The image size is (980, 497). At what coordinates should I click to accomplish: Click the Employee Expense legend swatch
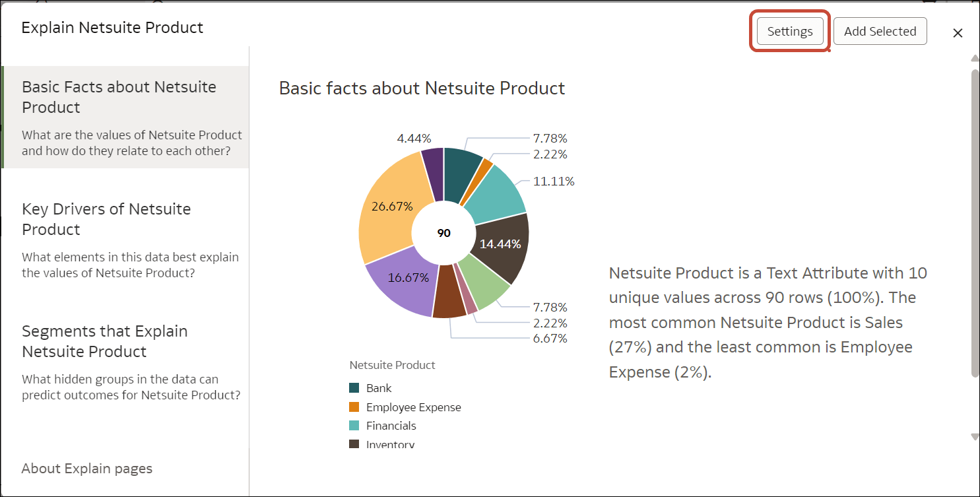pos(354,407)
